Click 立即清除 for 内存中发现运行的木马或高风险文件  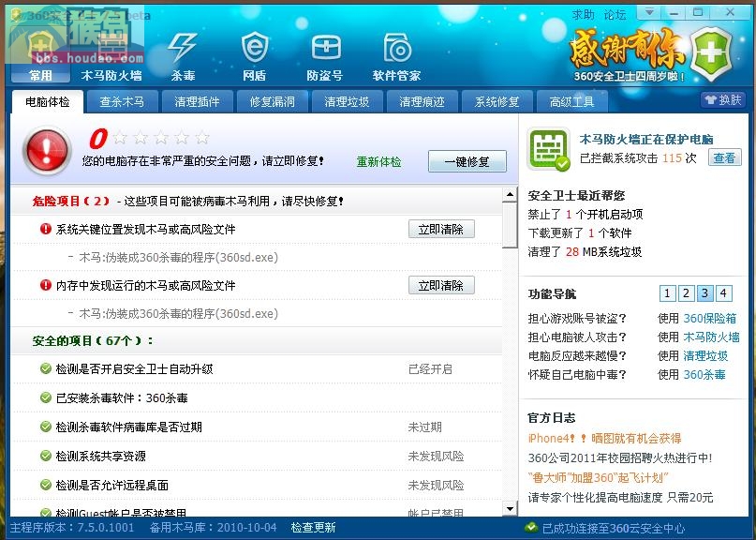(x=441, y=285)
